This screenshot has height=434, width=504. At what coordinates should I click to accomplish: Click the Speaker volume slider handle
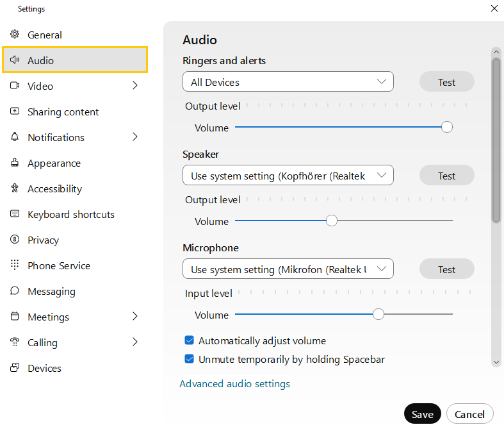point(331,221)
